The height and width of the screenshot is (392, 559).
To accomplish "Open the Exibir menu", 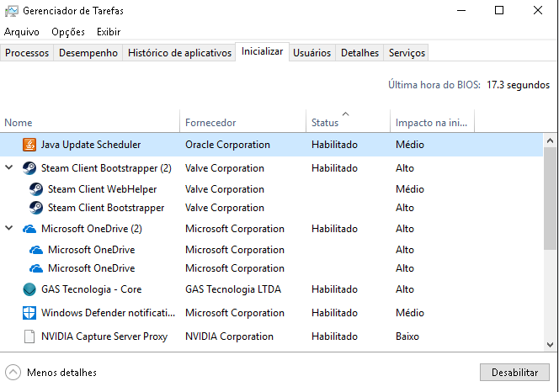I will pyautogui.click(x=109, y=32).
